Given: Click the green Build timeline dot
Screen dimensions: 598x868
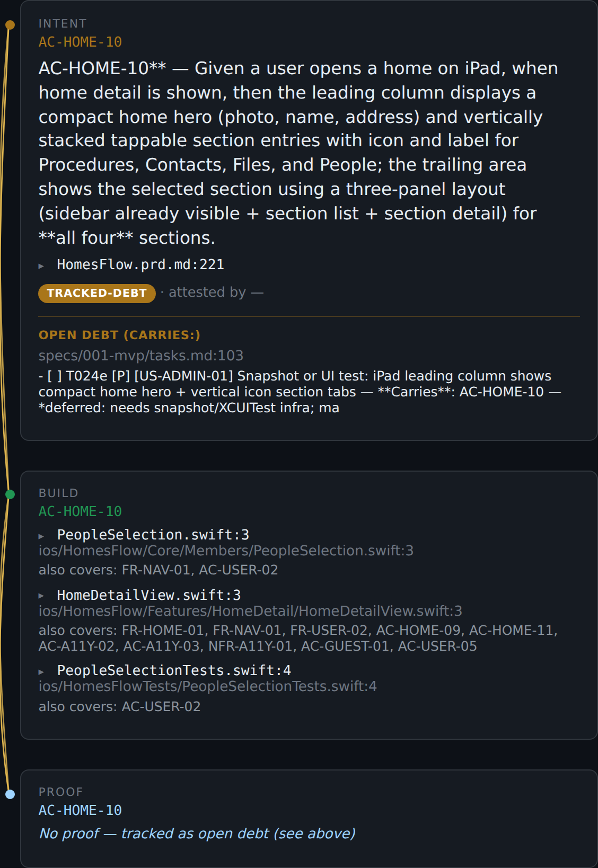Looking at the screenshot, I should pyautogui.click(x=10, y=494).
